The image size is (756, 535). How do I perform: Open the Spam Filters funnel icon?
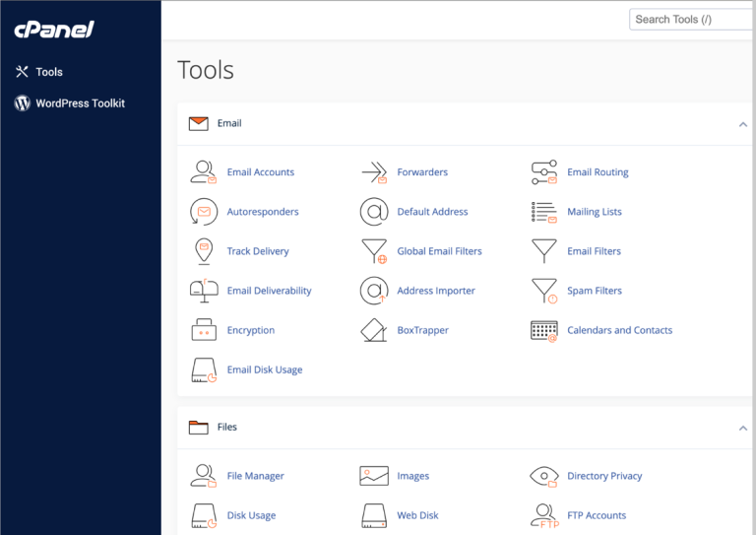point(544,291)
